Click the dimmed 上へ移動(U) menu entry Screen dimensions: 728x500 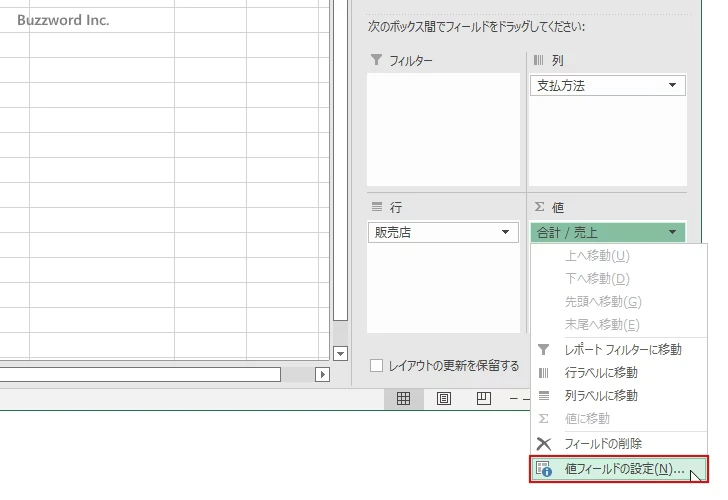click(618, 256)
